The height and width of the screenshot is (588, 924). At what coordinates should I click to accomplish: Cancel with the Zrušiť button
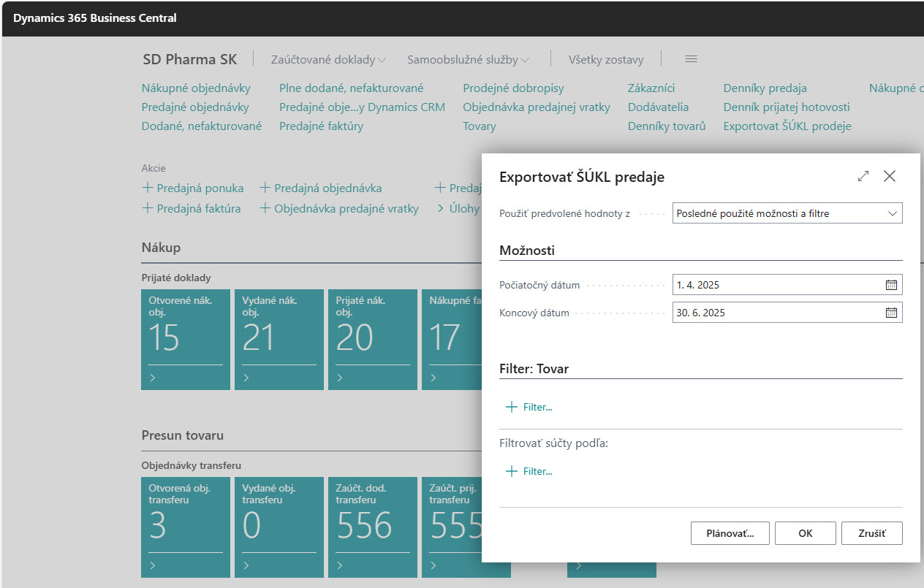click(871, 533)
